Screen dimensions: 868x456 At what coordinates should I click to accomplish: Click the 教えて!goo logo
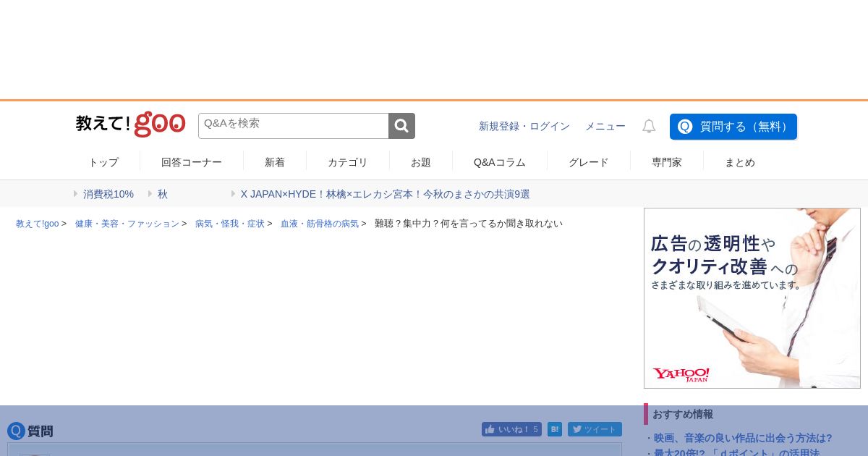(x=130, y=124)
